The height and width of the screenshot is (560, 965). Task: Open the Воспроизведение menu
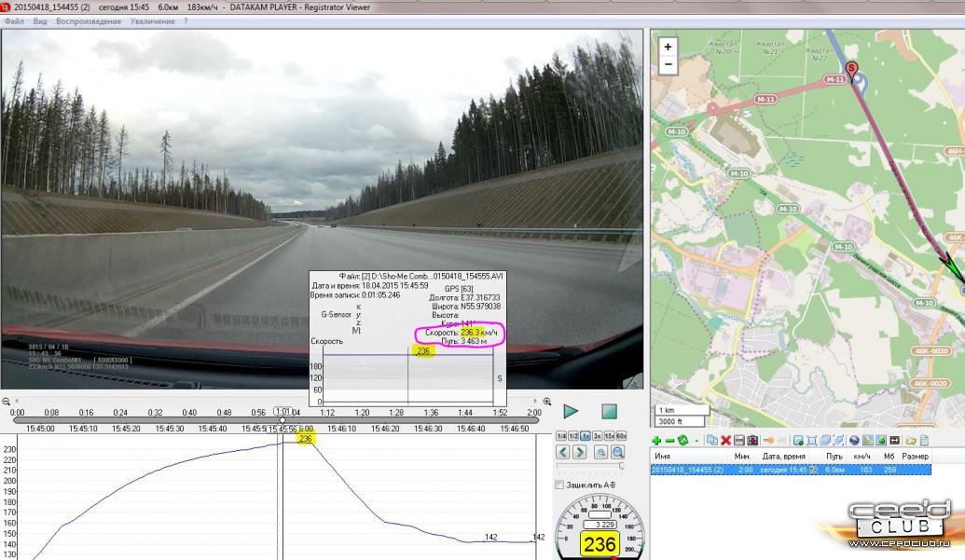coord(89,21)
